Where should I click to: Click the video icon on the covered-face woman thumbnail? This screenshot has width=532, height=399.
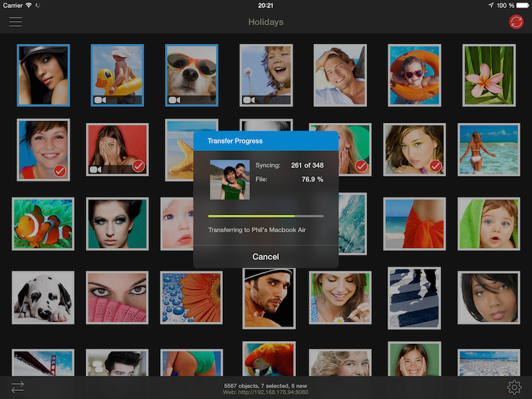coord(95,170)
